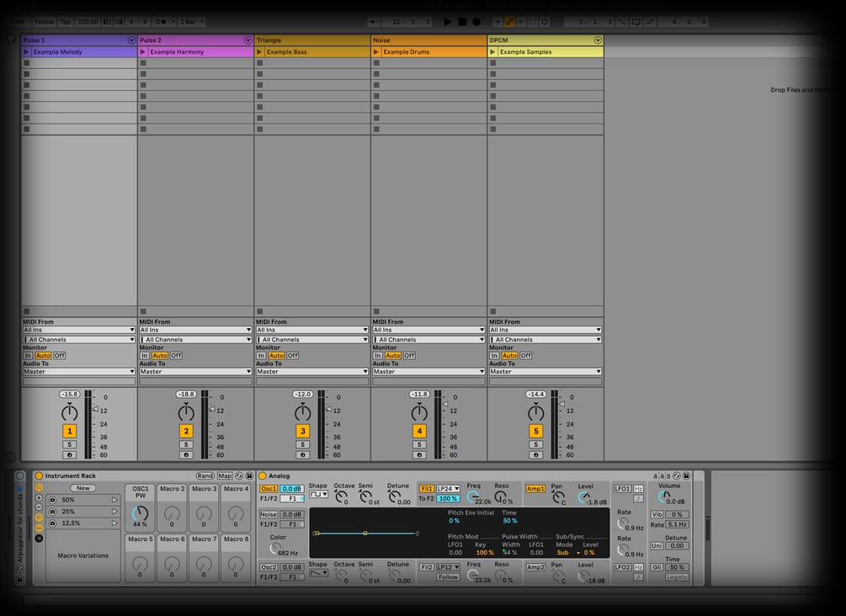Open Pulse 1 MIDI From All Ins dropdown
Viewport: 846px width, 616px height.
tap(79, 330)
